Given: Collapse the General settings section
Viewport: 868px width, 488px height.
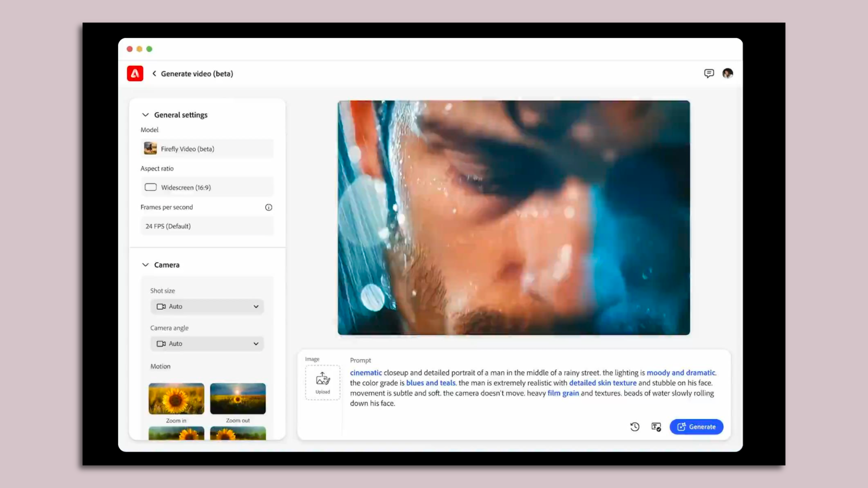Looking at the screenshot, I should pyautogui.click(x=145, y=114).
